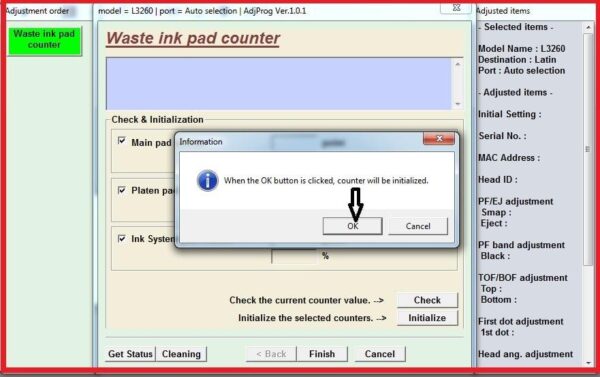Click the blue information icon in dialog
Viewport: 600px width, 377px height.
click(x=207, y=180)
